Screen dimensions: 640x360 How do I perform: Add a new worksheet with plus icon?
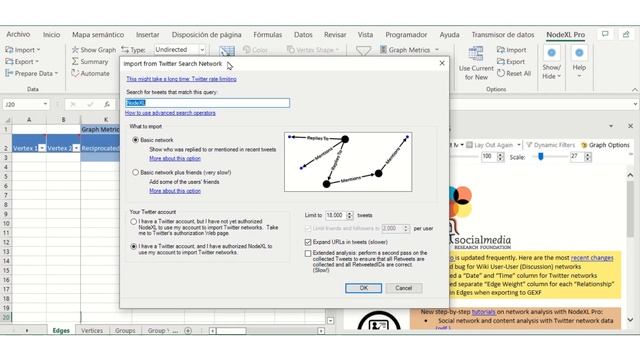point(188,331)
